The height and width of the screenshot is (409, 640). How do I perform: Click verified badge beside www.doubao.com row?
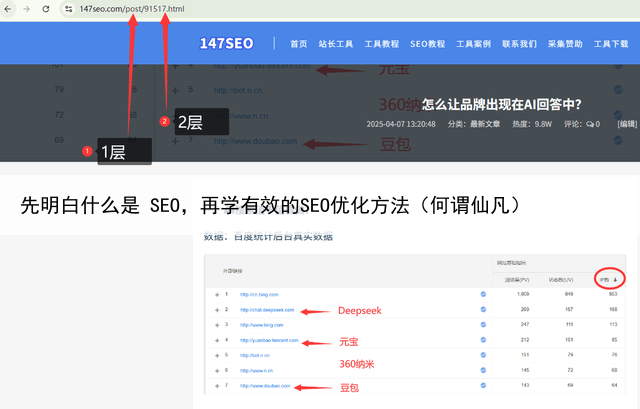483,385
